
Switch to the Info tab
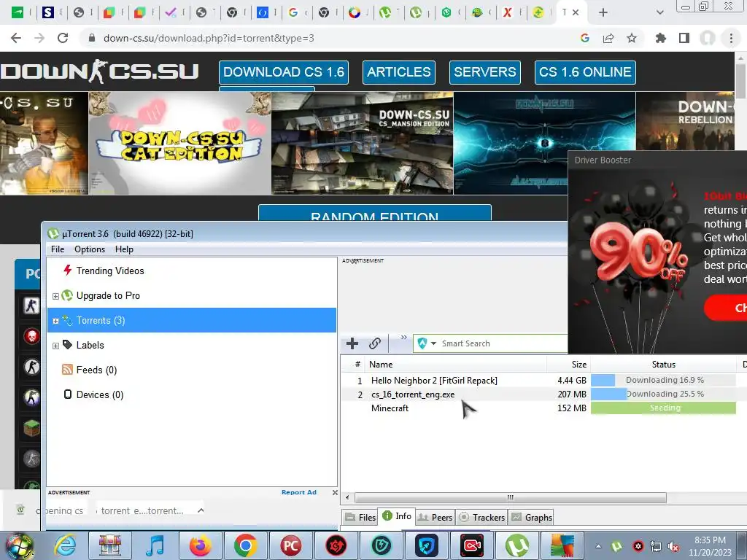tap(398, 516)
